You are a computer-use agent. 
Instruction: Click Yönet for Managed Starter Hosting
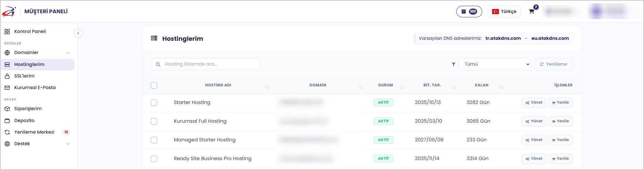(x=534, y=140)
